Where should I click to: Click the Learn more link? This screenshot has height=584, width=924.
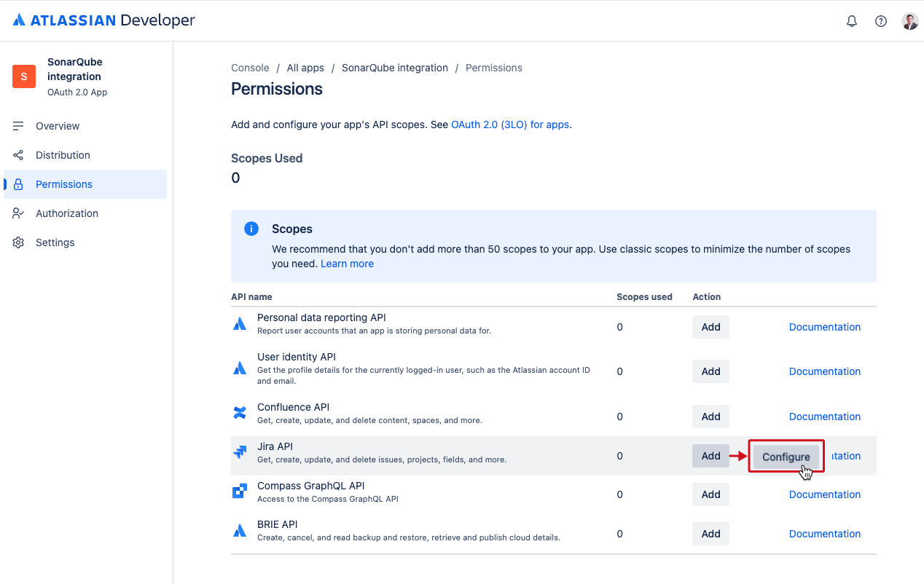pos(347,263)
